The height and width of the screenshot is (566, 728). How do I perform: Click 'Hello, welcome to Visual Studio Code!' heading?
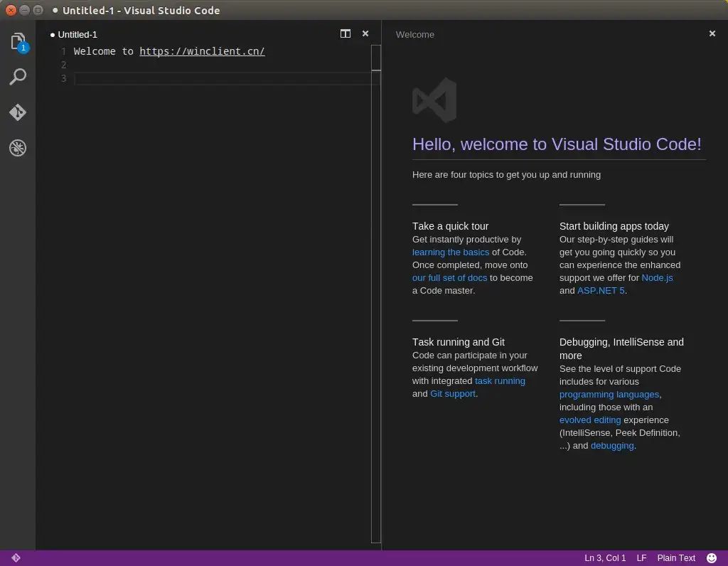[557, 144]
